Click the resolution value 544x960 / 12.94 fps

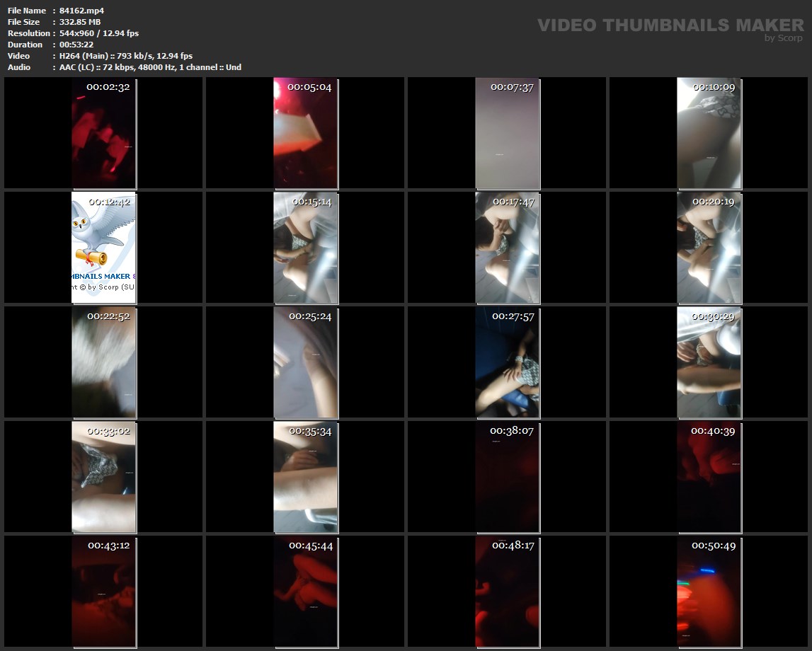pos(99,33)
